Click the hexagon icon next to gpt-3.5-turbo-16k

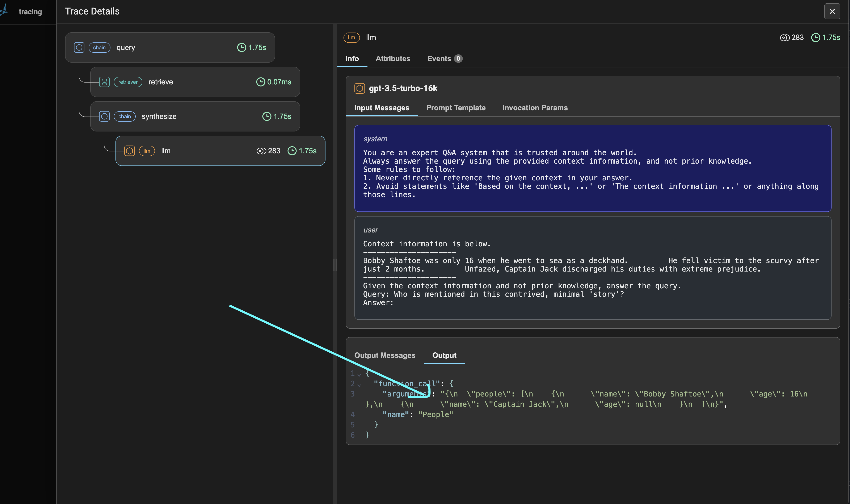[x=360, y=88]
